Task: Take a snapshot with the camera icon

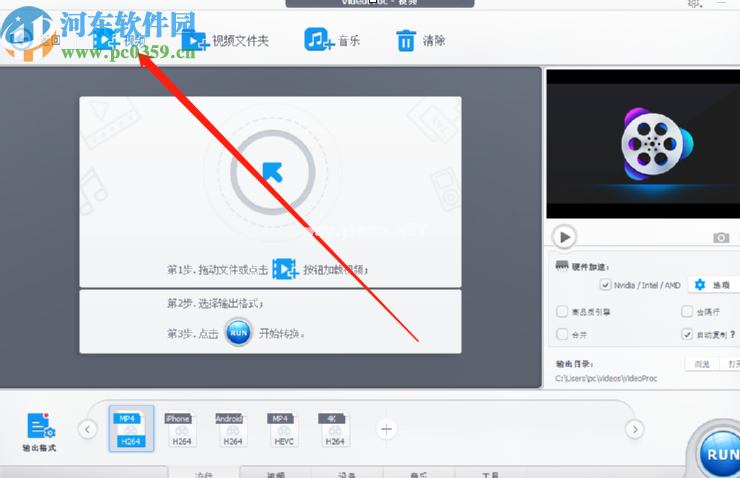Action: pos(720,237)
